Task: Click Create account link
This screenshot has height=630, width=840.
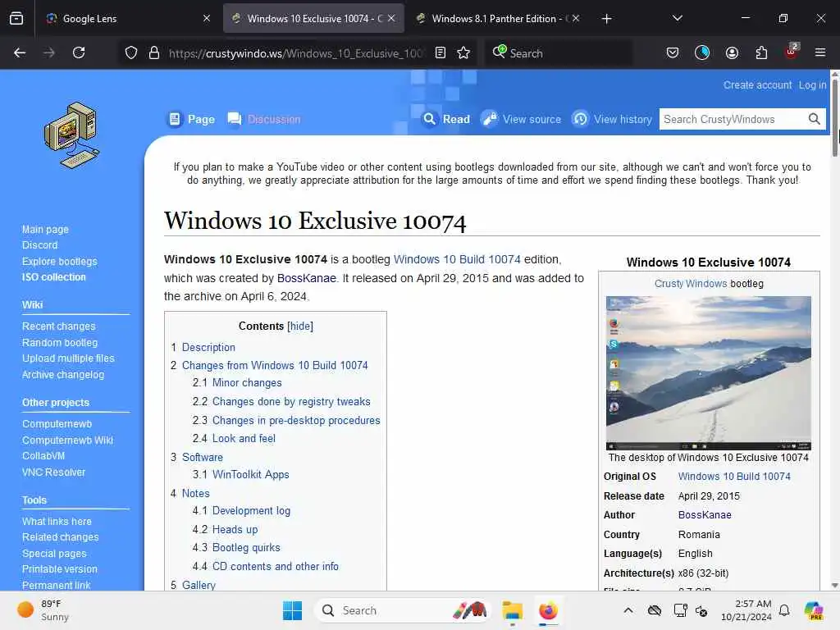Action: point(757,85)
